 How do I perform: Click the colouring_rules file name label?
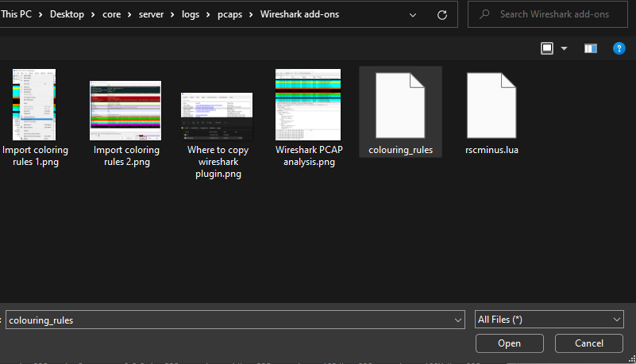click(x=400, y=150)
